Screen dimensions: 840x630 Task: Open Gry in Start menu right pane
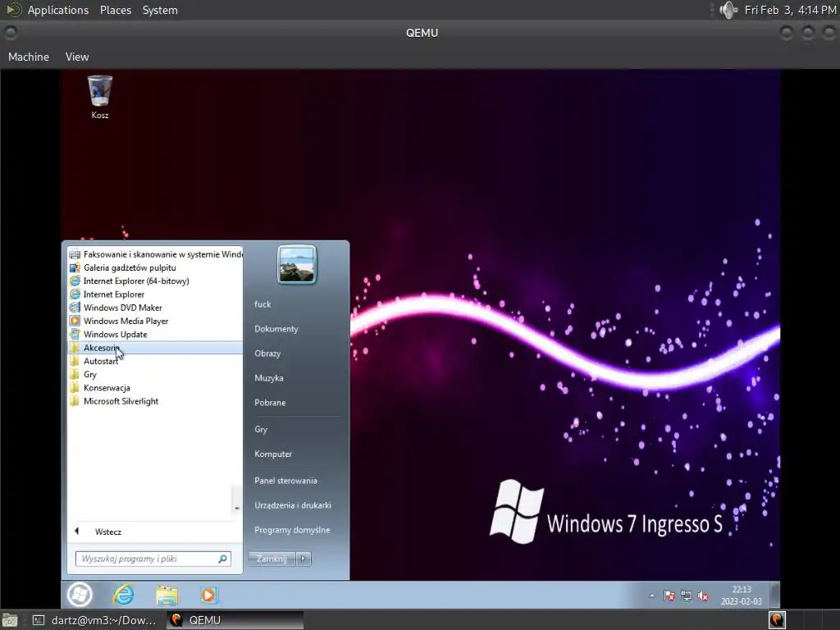(x=261, y=430)
